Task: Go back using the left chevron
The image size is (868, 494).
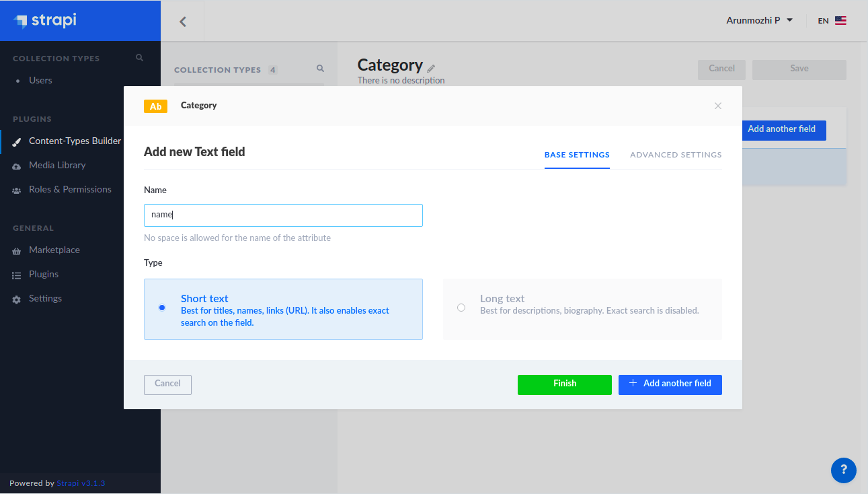Action: tap(182, 21)
